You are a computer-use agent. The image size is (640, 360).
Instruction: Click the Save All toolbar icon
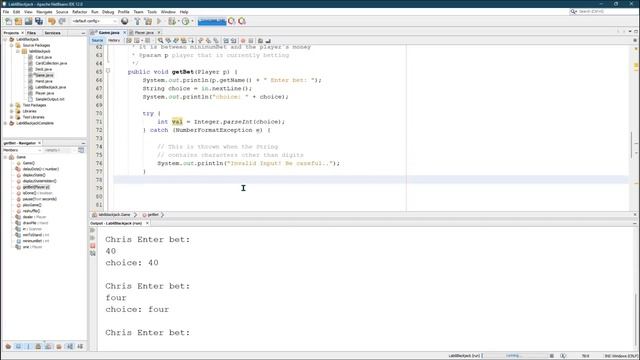(x=39, y=21)
